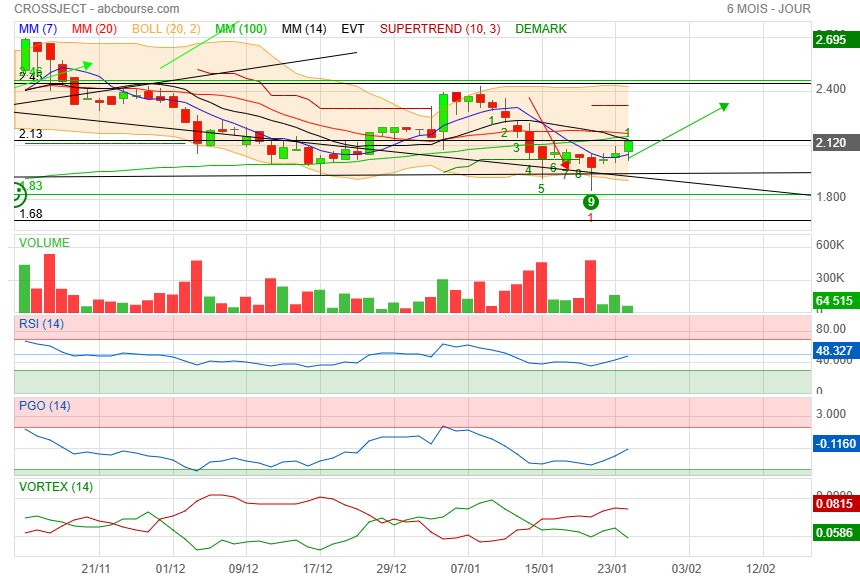Select the DEMARK legend item
This screenshot has width=860, height=579.
point(541,29)
